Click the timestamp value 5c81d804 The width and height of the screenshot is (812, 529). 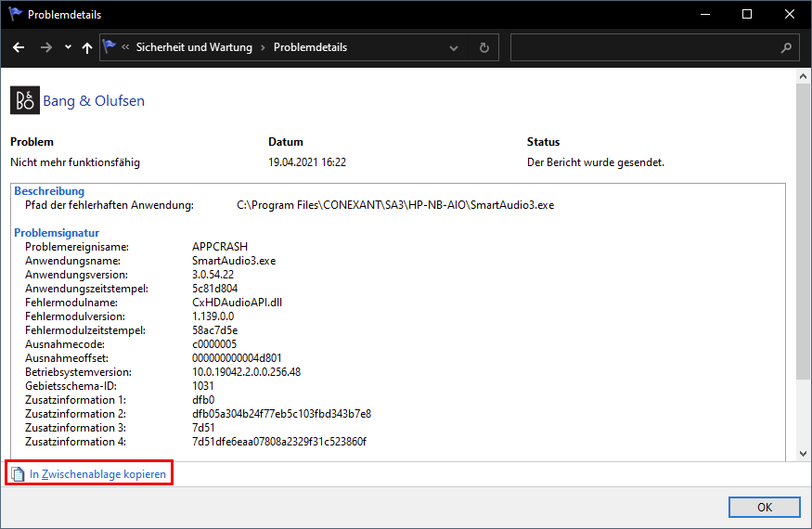pos(215,289)
